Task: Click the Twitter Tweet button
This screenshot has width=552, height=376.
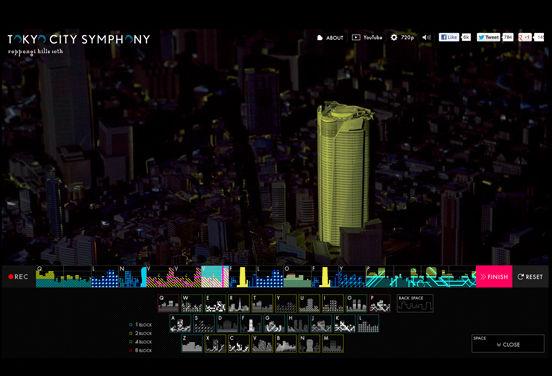Action: click(488, 37)
